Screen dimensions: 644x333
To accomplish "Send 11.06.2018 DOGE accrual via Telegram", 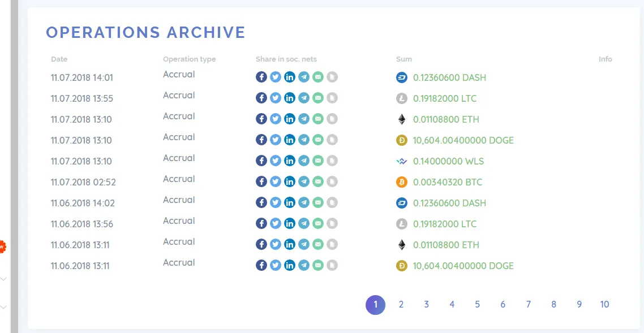I will pyautogui.click(x=304, y=265).
